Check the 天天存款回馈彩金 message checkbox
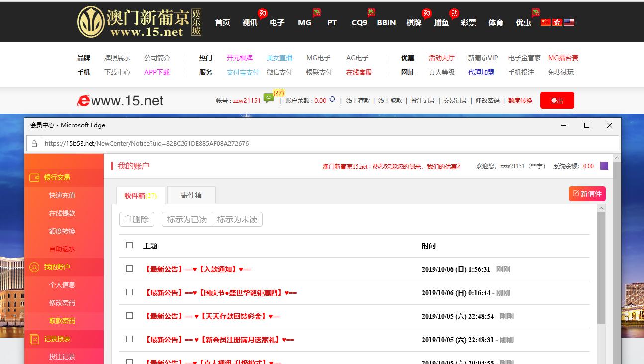644x364 pixels. tap(130, 315)
